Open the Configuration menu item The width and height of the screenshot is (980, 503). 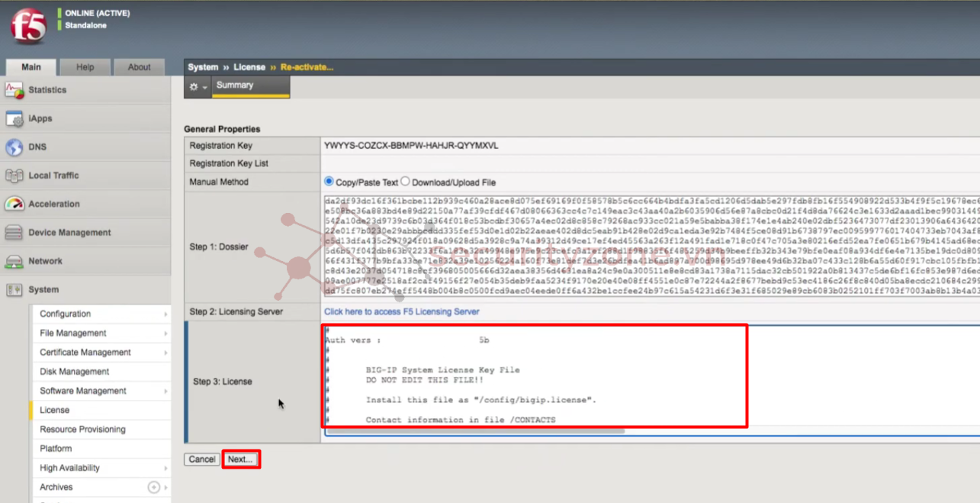coord(101,314)
